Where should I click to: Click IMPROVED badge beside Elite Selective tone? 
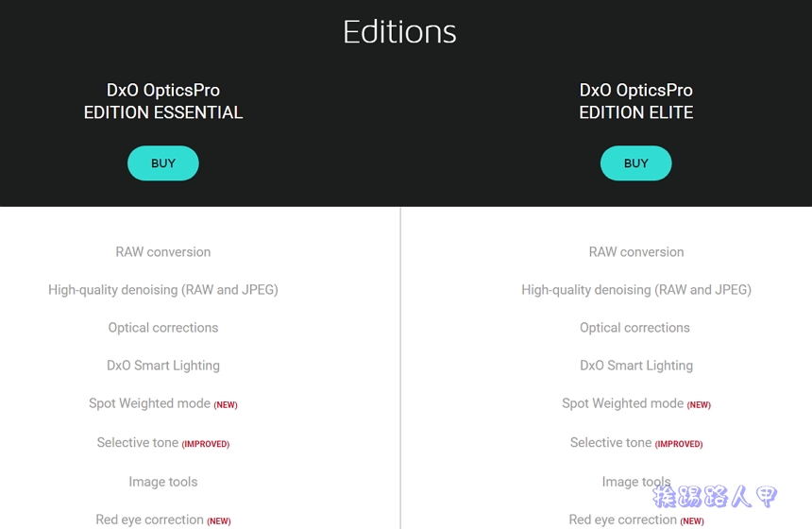[679, 444]
